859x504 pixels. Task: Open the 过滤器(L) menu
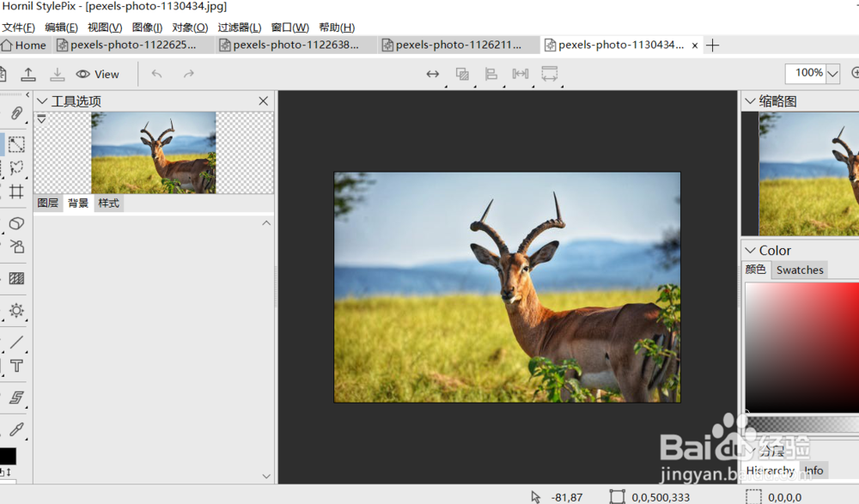pyautogui.click(x=240, y=27)
